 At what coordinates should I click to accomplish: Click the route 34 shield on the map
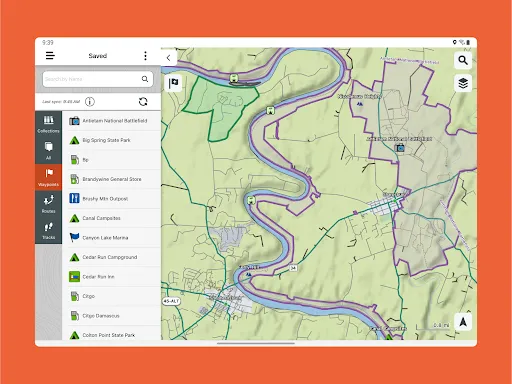(x=293, y=268)
